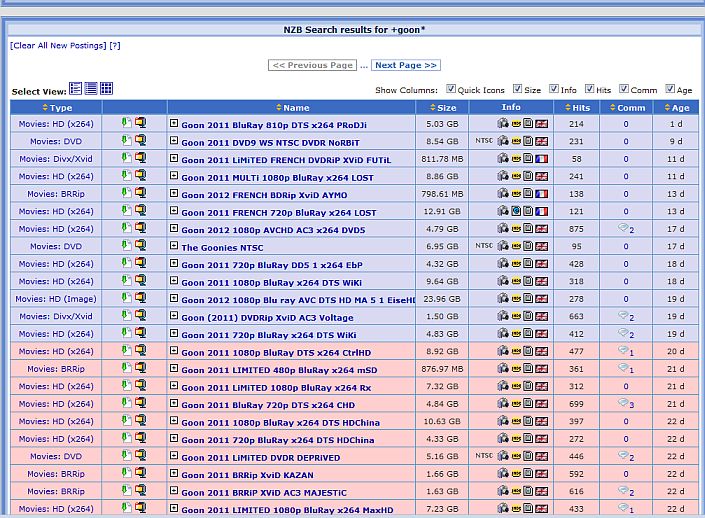Image resolution: width=705 pixels, height=518 pixels.
Task: Open comments bubble for Goon BluRay 720p CHD
Action: click(x=625, y=404)
